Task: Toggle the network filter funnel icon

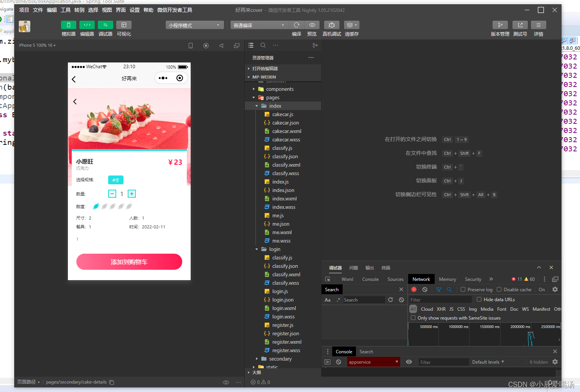Action: click(439, 290)
